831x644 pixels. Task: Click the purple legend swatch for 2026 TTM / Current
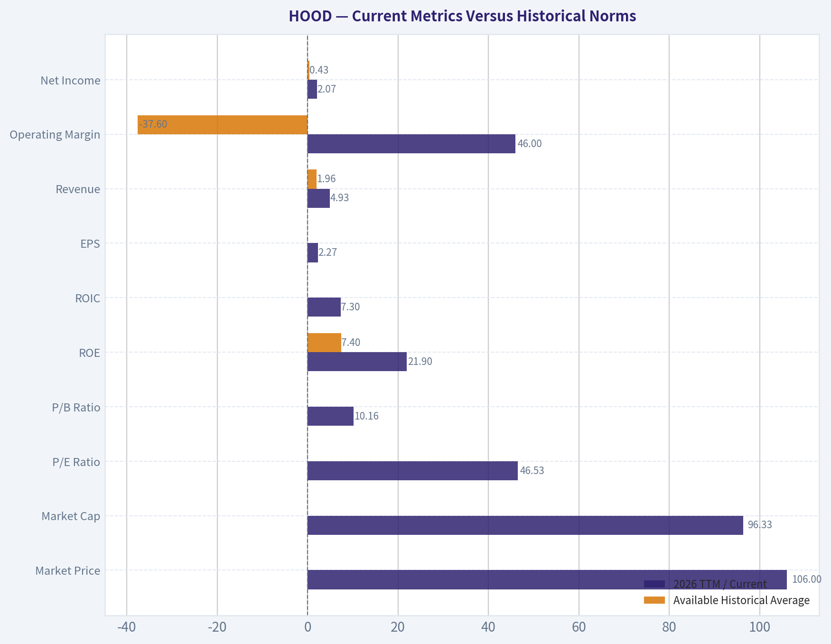(654, 584)
